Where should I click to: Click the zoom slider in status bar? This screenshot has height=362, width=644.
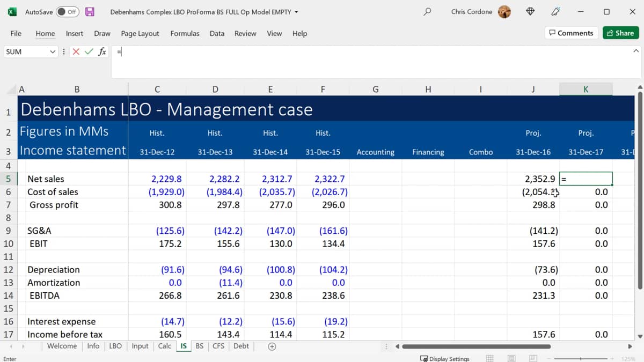581,358
